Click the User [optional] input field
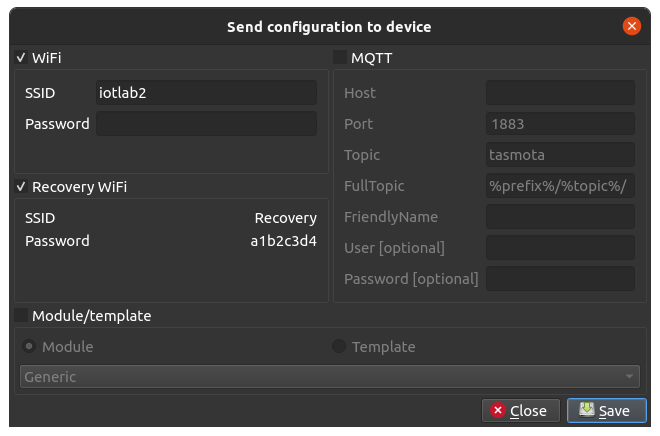Image resolution: width=660 pixels, height=436 pixels. pyautogui.click(x=560, y=248)
